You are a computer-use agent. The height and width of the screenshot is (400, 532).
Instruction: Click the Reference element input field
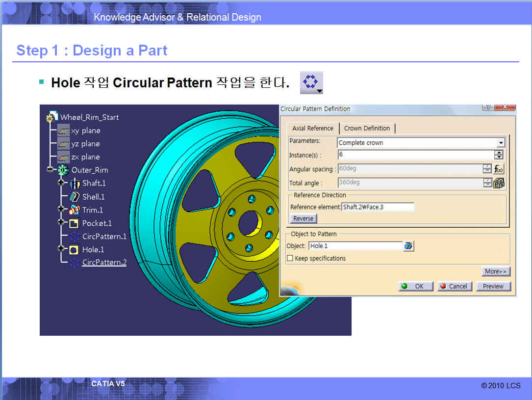point(378,207)
